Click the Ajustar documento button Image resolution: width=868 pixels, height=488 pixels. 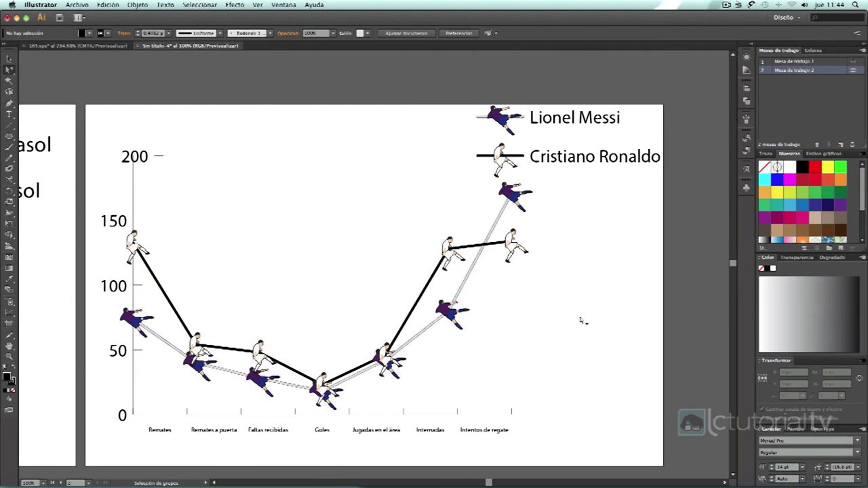(406, 33)
